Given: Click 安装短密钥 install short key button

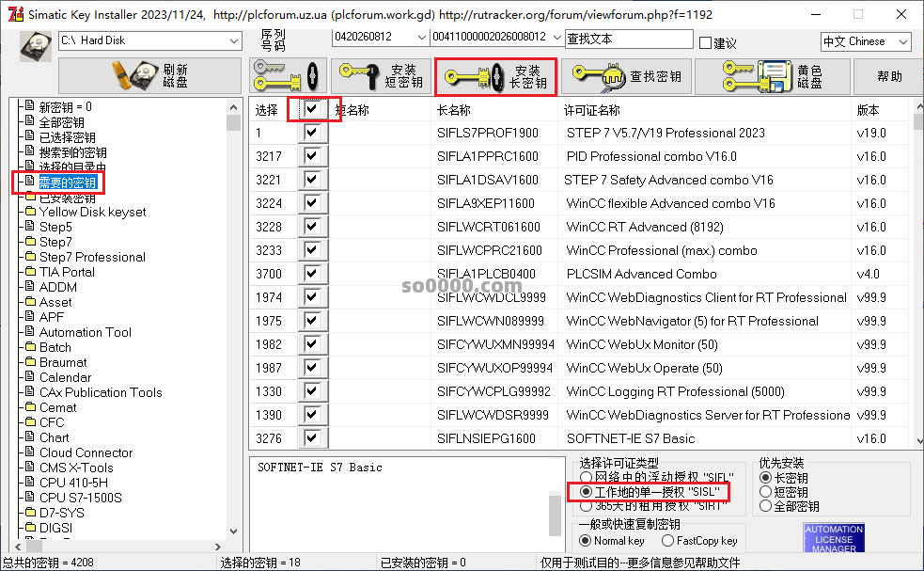Looking at the screenshot, I should pyautogui.click(x=382, y=75).
